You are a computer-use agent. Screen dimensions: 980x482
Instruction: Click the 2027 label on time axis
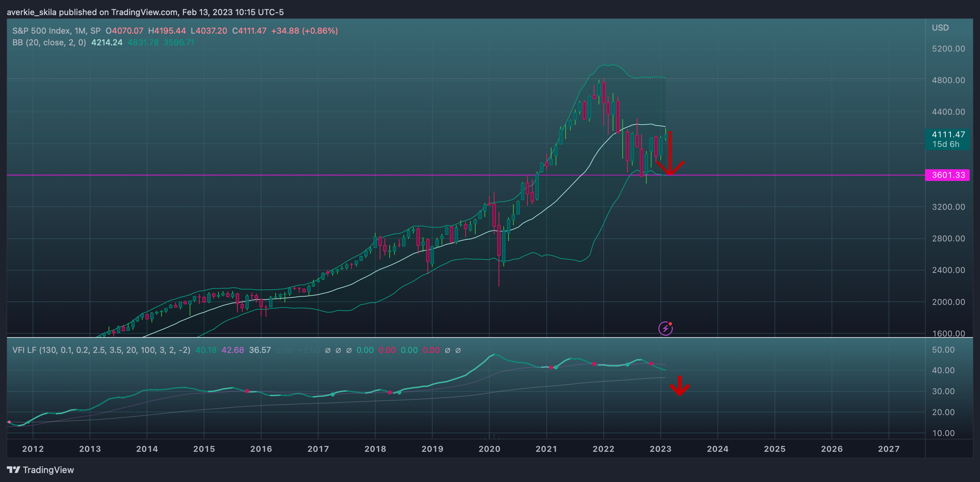pos(889,449)
